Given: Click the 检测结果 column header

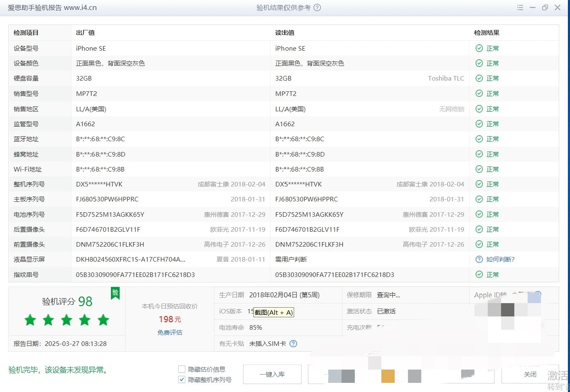Looking at the screenshot, I should click(x=486, y=33).
